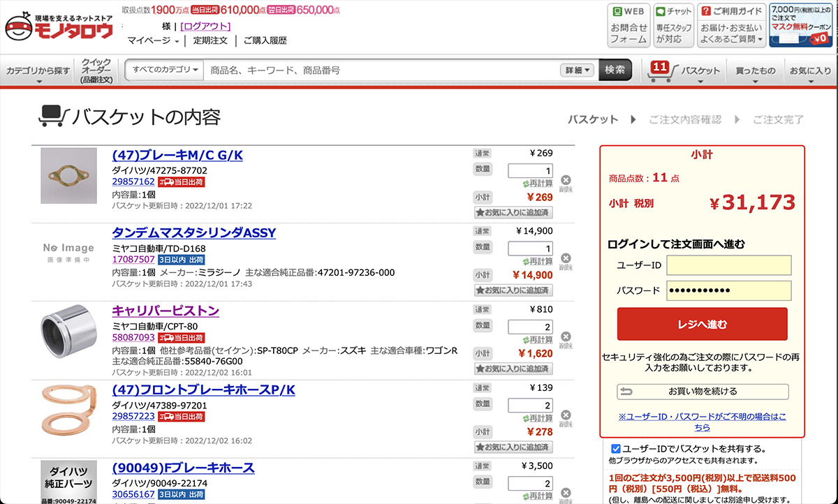Delete the キャリパーピストン item
This screenshot has width=838, height=504.
[566, 339]
